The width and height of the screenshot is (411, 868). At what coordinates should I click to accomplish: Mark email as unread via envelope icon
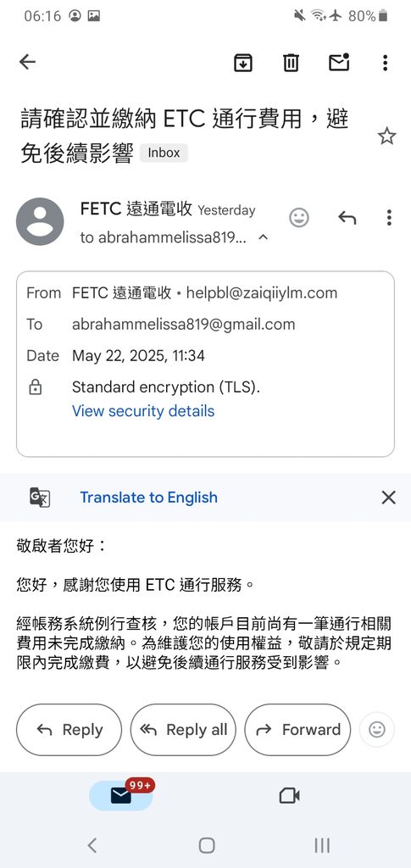pos(339,62)
